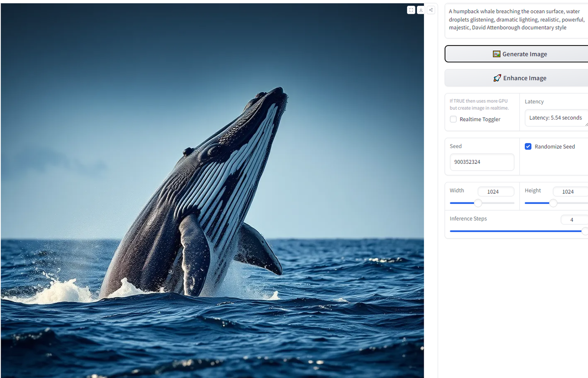Click the Height slider handle
The height and width of the screenshot is (378, 588).
(553, 203)
